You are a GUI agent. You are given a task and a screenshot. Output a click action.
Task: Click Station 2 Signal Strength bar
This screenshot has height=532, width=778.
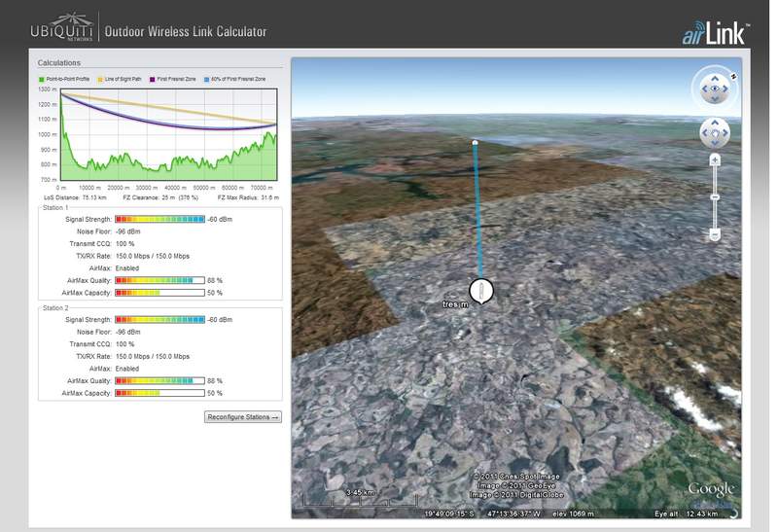click(x=159, y=320)
